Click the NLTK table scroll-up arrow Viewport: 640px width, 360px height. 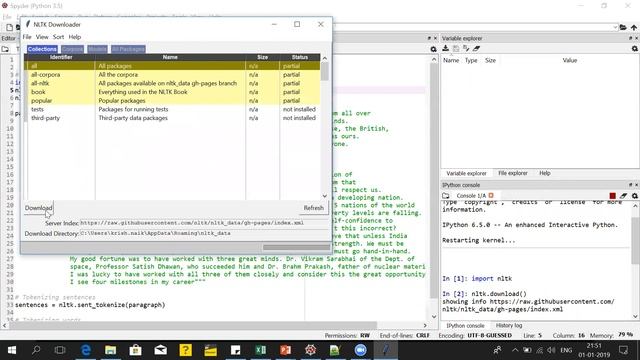[325, 58]
